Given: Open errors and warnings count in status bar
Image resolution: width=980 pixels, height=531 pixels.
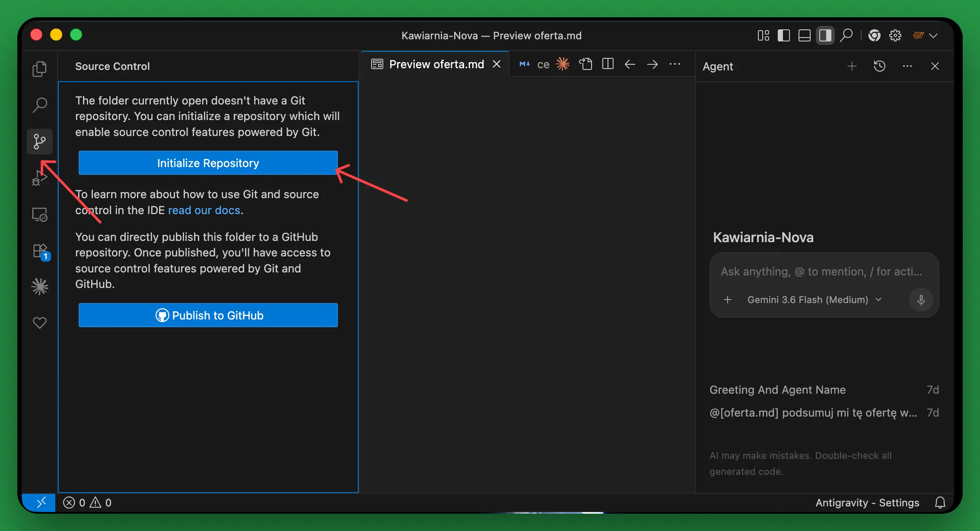Looking at the screenshot, I should 87,503.
